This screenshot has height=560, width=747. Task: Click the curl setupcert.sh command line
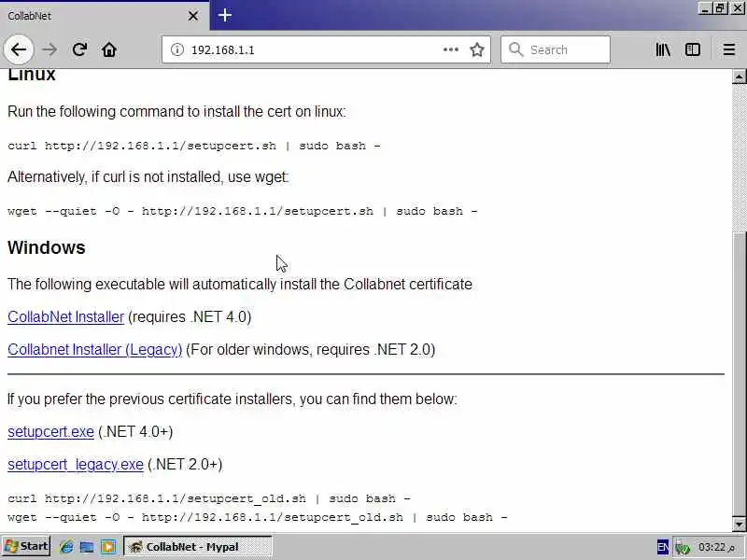click(x=194, y=146)
